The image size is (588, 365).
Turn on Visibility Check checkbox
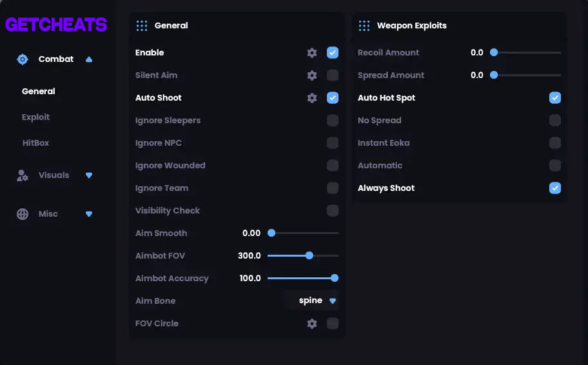333,210
